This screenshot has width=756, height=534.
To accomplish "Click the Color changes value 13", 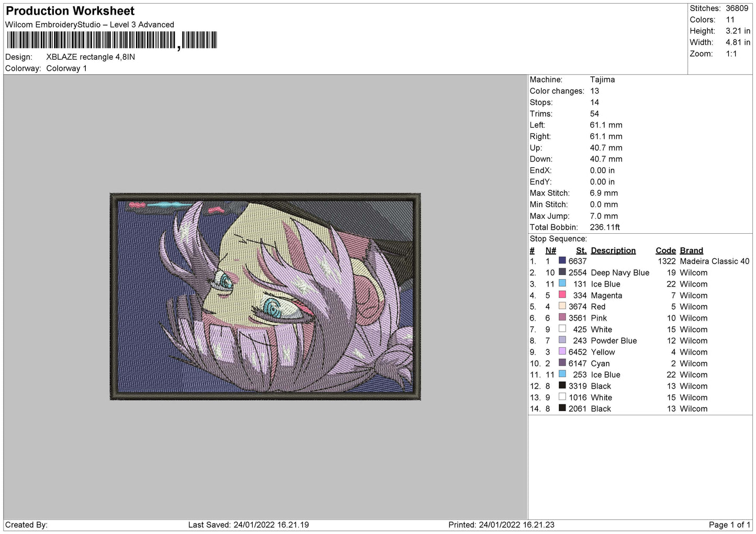I will click(594, 91).
